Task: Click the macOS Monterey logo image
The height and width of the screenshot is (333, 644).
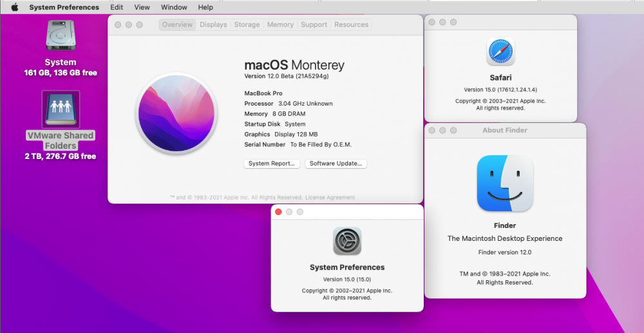Action: (176, 113)
